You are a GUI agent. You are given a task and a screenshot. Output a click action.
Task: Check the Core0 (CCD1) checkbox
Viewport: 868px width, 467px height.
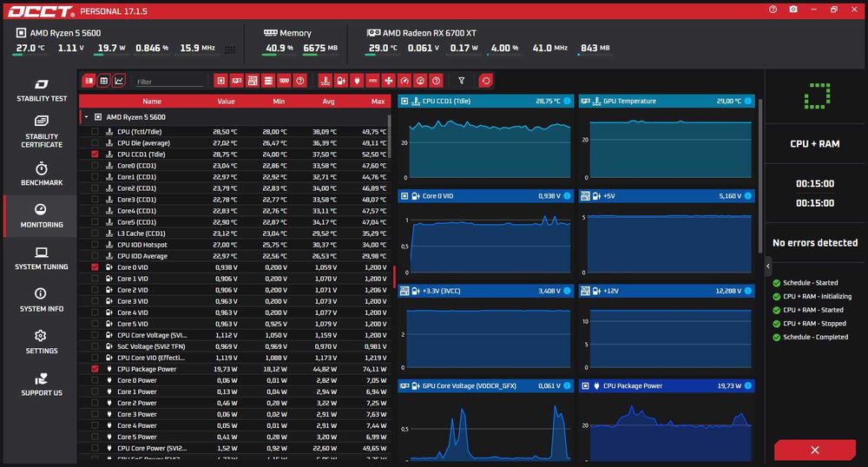(95, 166)
